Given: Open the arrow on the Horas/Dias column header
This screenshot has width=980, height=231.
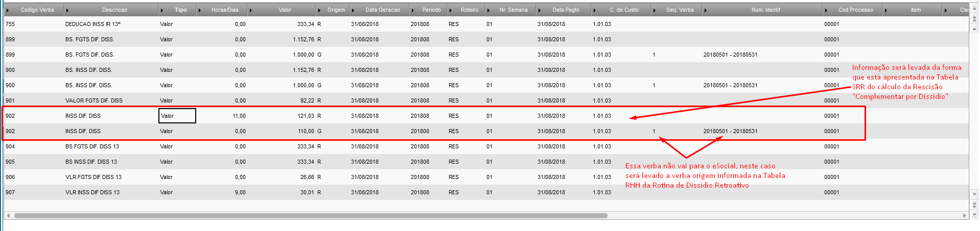Looking at the screenshot, I should [200, 10].
